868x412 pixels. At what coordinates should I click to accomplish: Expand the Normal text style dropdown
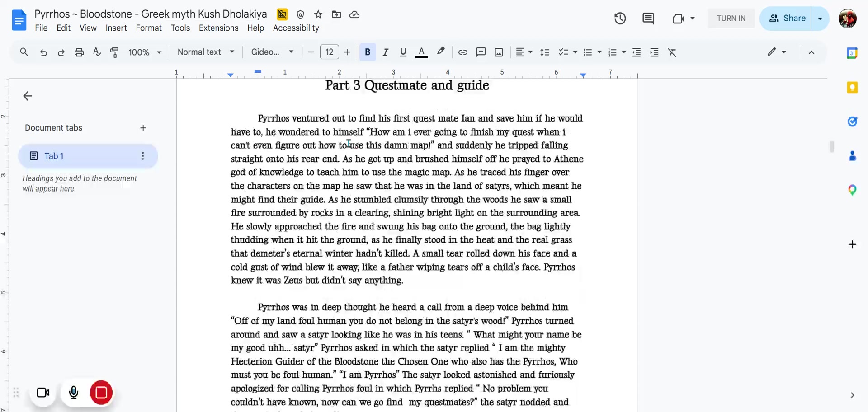pos(206,52)
